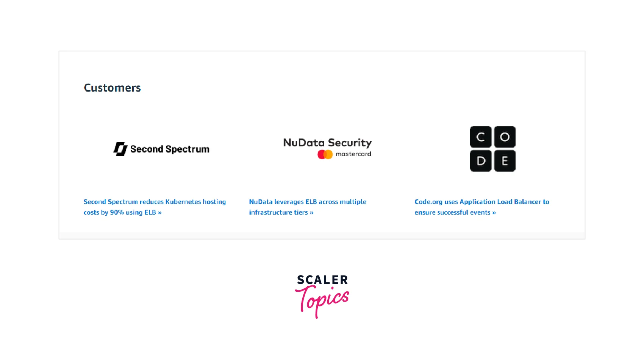Viewport: 644px width, 355px height.
Task: Click the Customers section heading
Action: 112,88
